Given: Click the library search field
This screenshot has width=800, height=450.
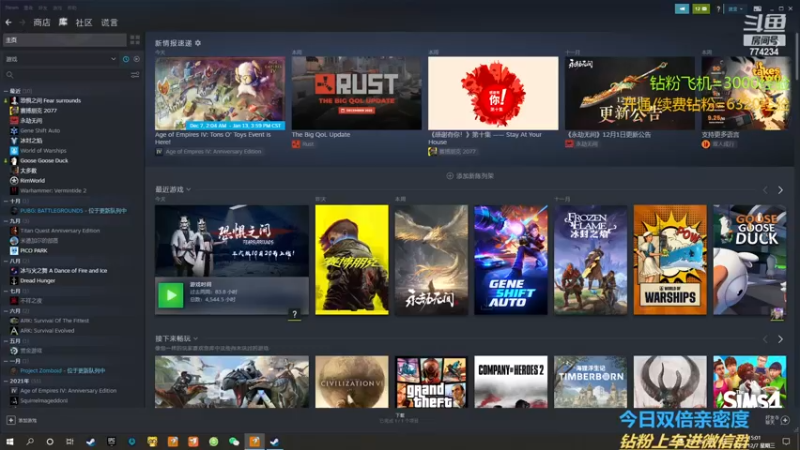Looking at the screenshot, I should (66, 75).
